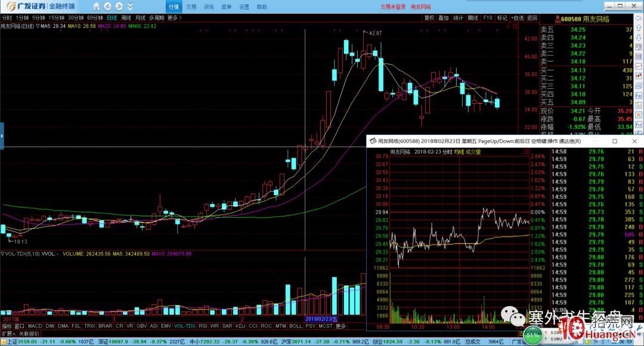The width and height of the screenshot is (644, 346).
Task: Click the F10 info button
Action: pos(488,18)
